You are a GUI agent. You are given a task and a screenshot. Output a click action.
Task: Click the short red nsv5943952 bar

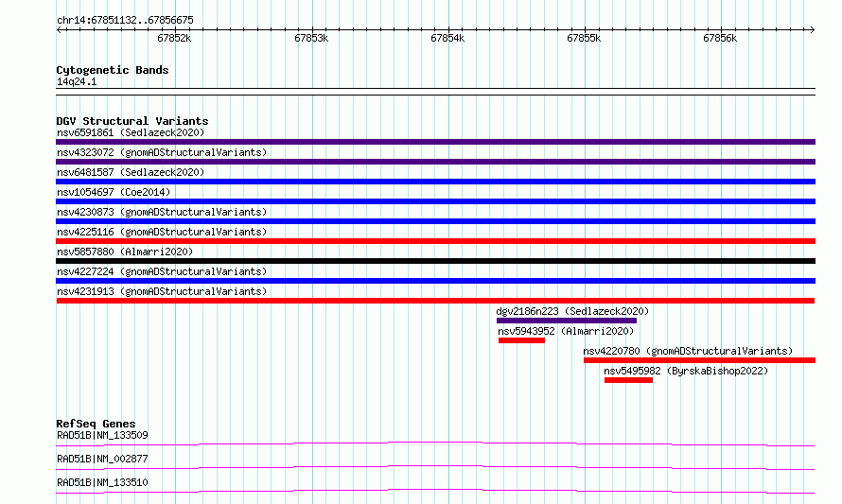[x=521, y=340]
